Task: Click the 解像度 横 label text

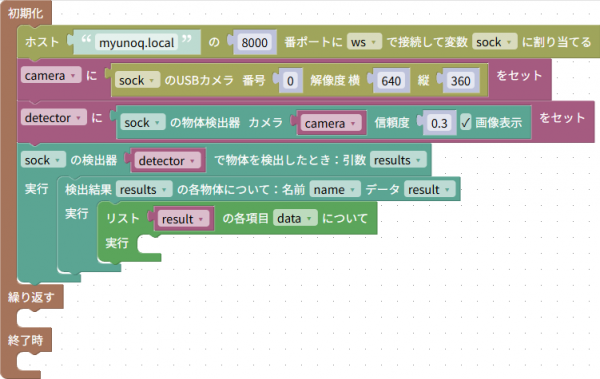Action: pyautogui.click(x=335, y=80)
